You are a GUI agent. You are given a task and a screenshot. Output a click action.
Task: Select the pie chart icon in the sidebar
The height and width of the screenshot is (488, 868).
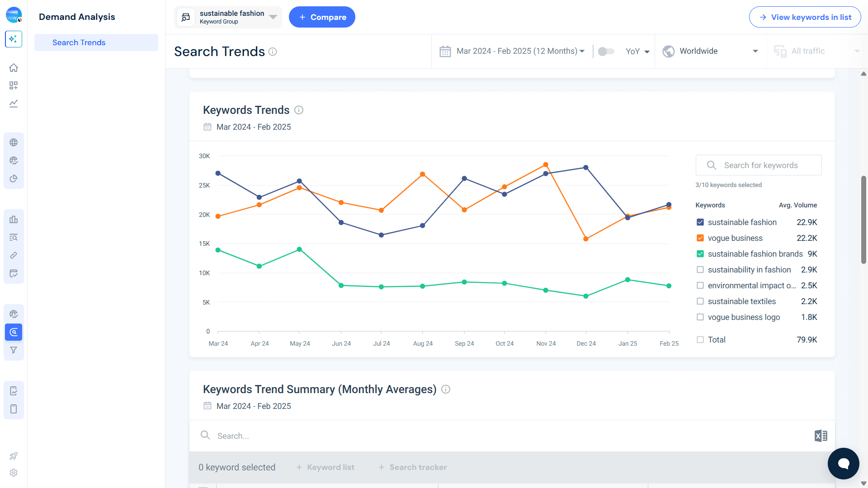click(x=14, y=178)
